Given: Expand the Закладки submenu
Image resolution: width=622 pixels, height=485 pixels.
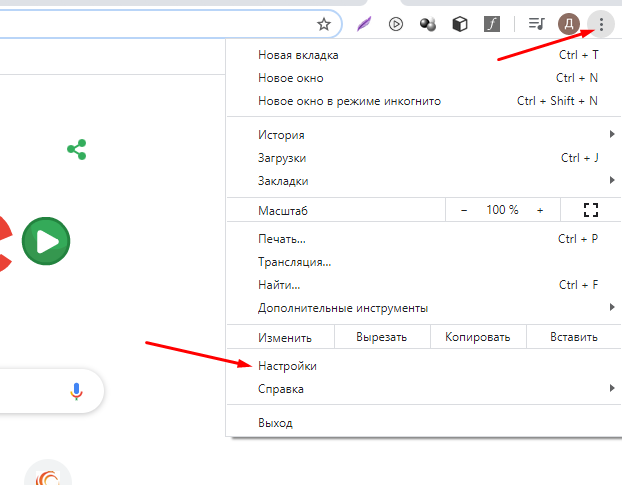Looking at the screenshot, I should (x=424, y=181).
